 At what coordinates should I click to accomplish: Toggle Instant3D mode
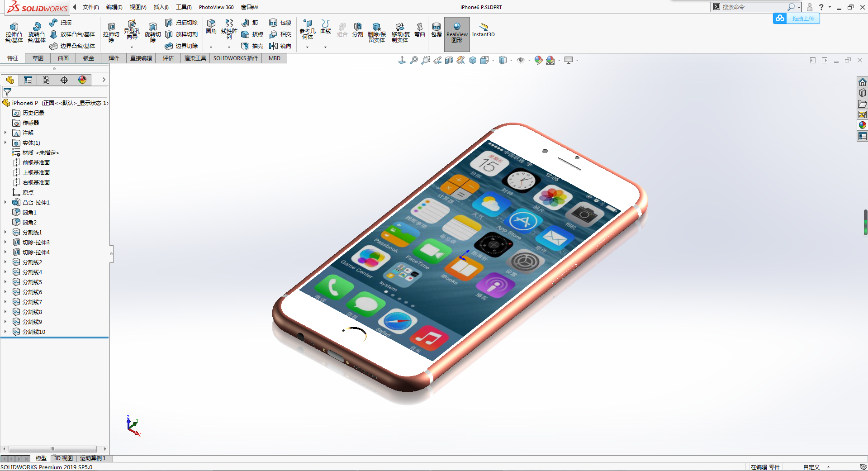(x=483, y=31)
